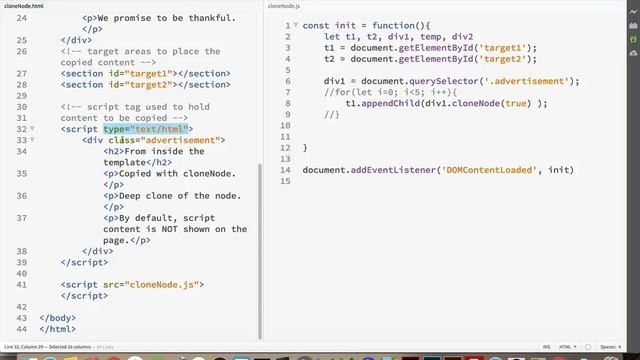Click the addEventListener 'DOMContentLoaded' line

(438, 170)
